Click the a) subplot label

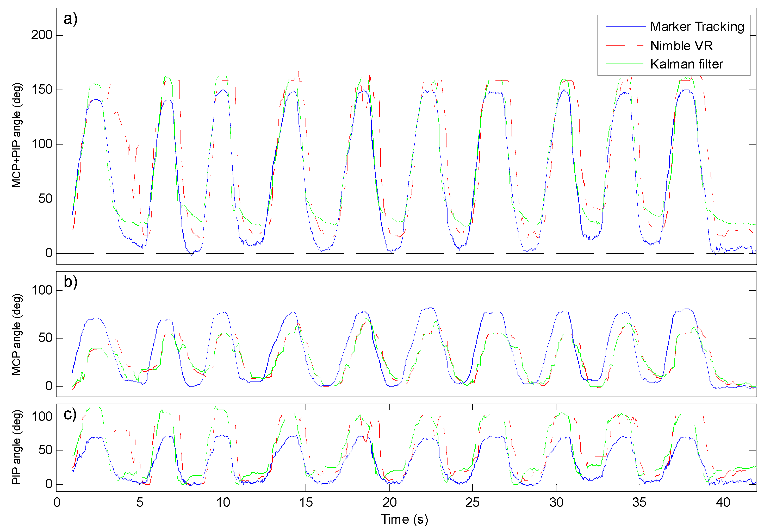(x=71, y=19)
